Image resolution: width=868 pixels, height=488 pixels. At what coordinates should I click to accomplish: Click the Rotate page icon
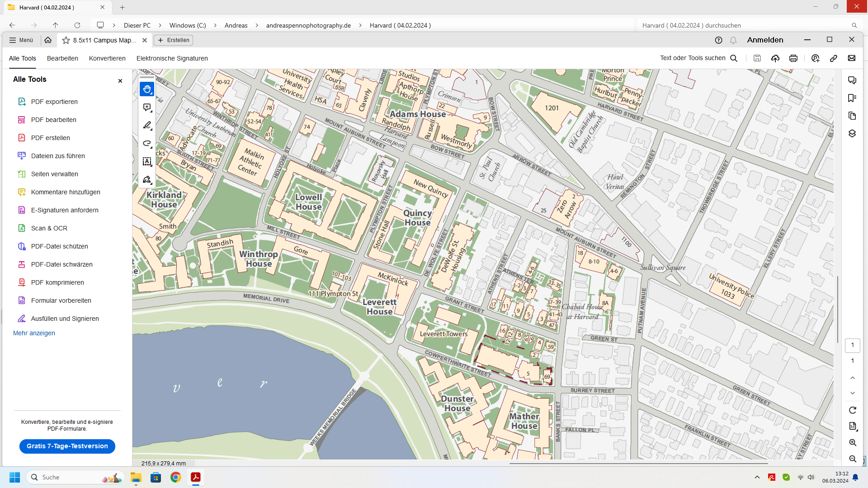[853, 410]
